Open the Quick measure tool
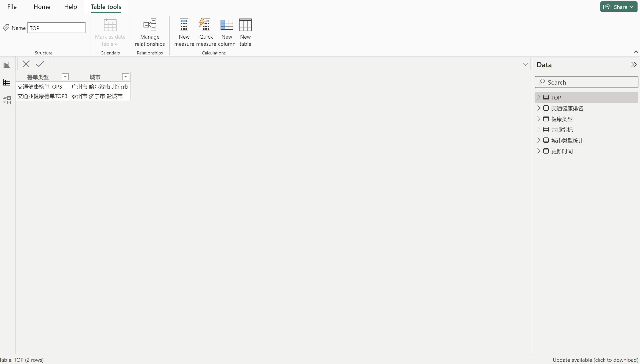Screen dimensions: 640x364 point(206,25)
